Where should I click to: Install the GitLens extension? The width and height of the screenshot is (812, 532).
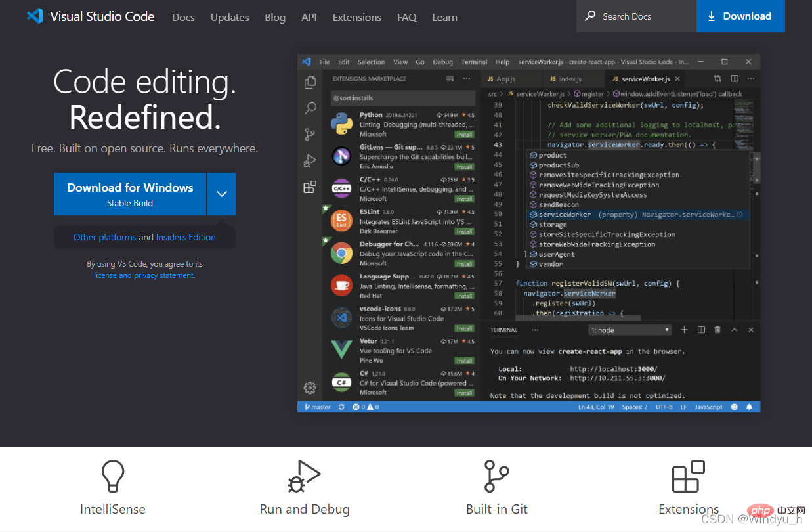tap(465, 167)
